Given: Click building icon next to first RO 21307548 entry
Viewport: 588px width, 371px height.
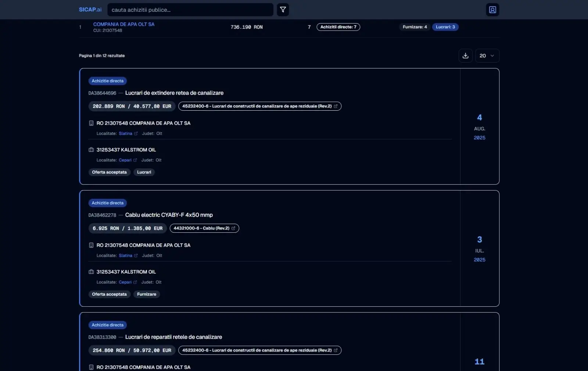Looking at the screenshot, I should (91, 123).
